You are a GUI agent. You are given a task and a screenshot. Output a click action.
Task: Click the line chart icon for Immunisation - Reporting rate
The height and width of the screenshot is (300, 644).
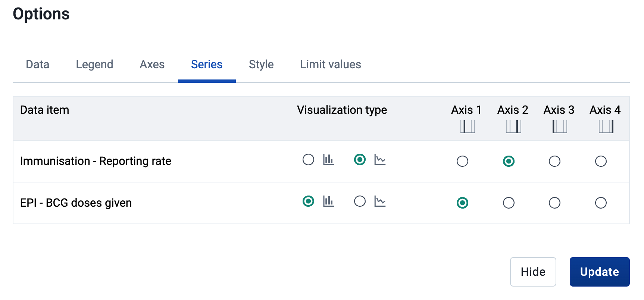coord(380,160)
